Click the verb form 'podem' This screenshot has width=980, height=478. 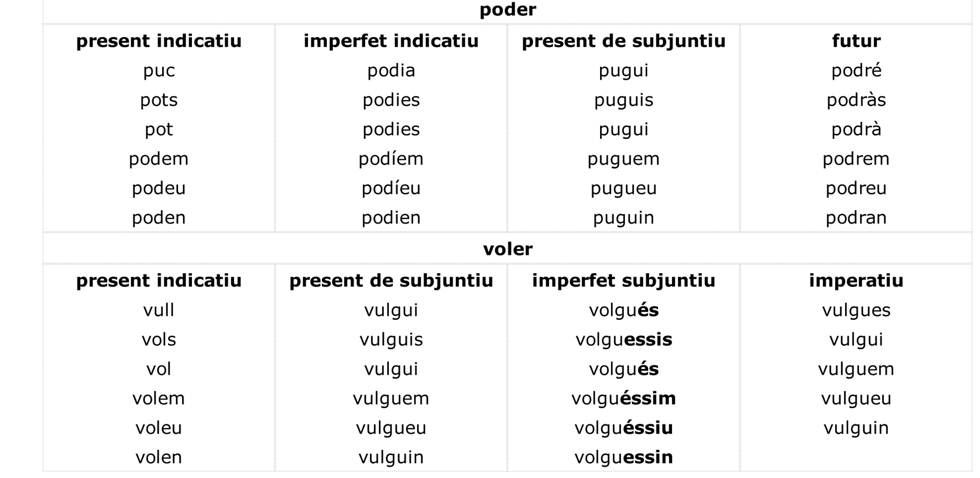point(159,159)
